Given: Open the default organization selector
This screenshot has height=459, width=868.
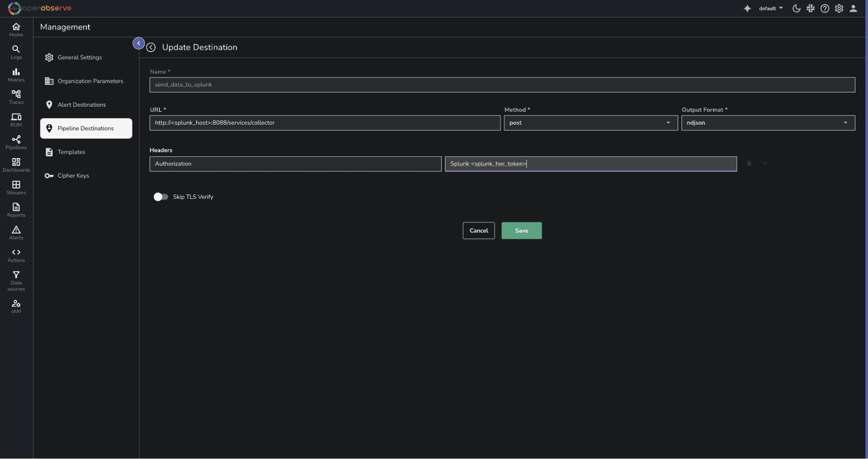Looking at the screenshot, I should 771,9.
